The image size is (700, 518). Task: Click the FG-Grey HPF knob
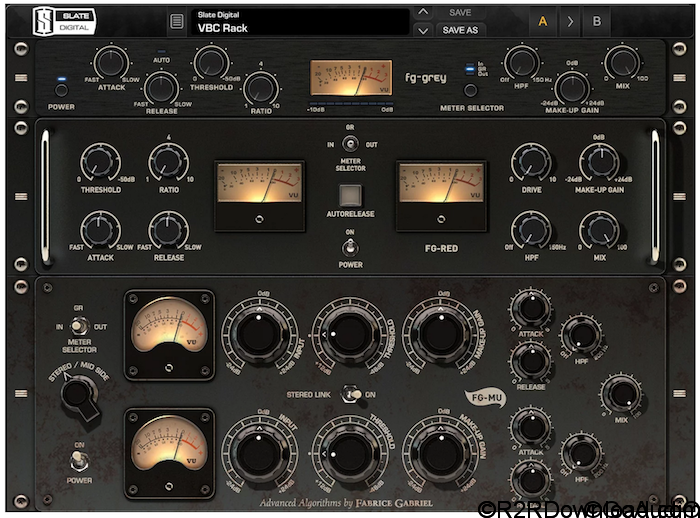521,63
